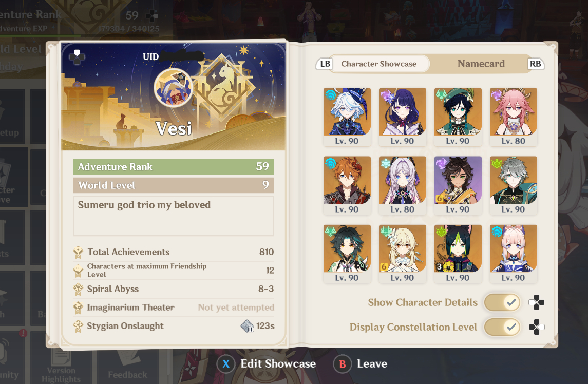Viewport: 588px width, 384px height.
Task: Toggle the Show Character Details switch
Action: (x=502, y=302)
